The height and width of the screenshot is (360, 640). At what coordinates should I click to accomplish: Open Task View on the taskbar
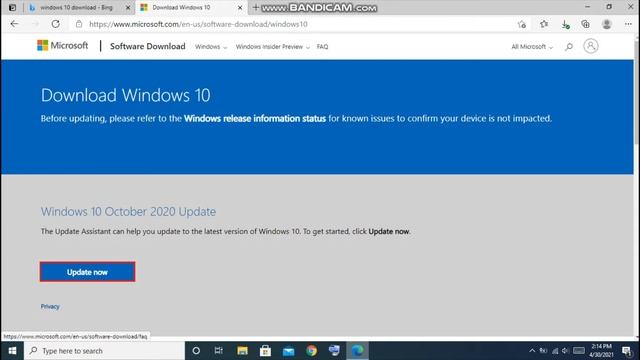click(219, 351)
